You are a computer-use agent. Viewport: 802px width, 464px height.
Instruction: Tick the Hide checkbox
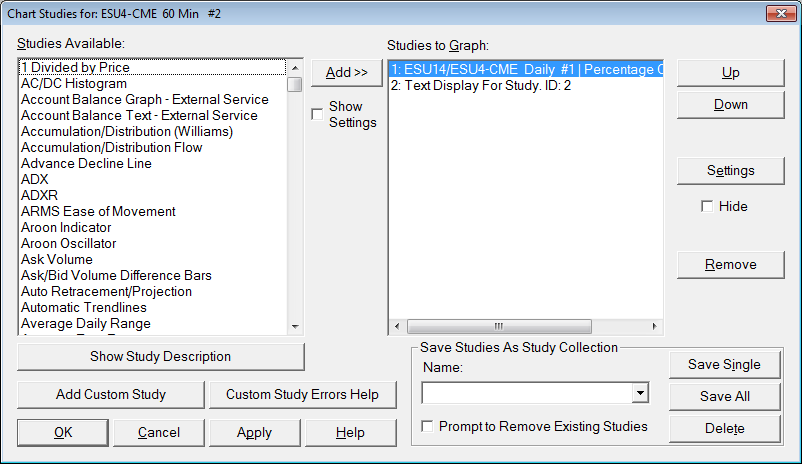(707, 206)
